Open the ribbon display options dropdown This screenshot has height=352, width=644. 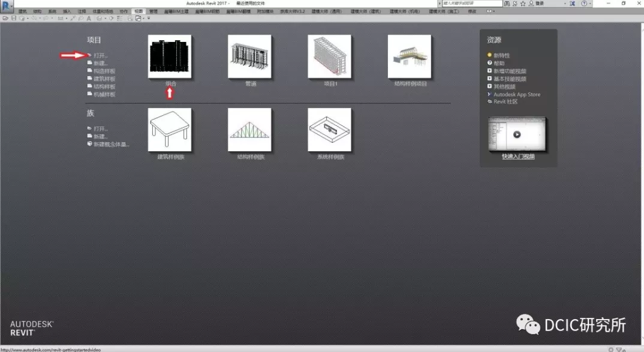(x=490, y=11)
